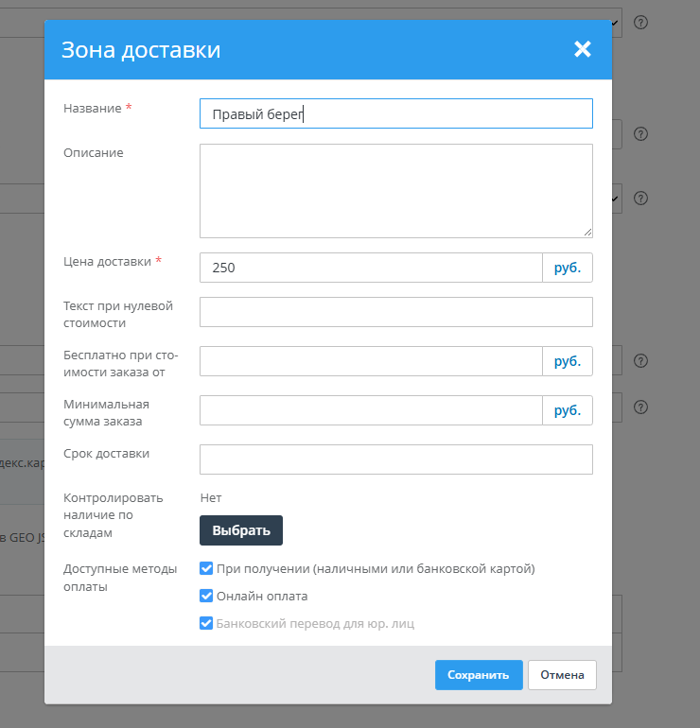Screen dimensions: 700x728
Task: Click руб. label beside Бесплатно при стоимости field
Action: click(567, 361)
